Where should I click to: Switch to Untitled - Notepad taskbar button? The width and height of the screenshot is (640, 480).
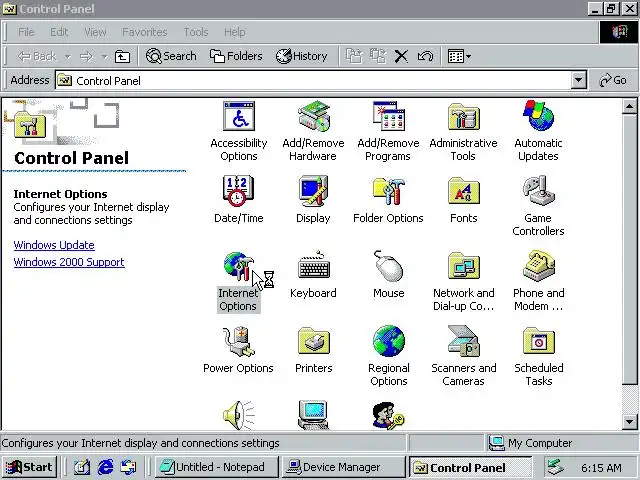tap(216, 467)
